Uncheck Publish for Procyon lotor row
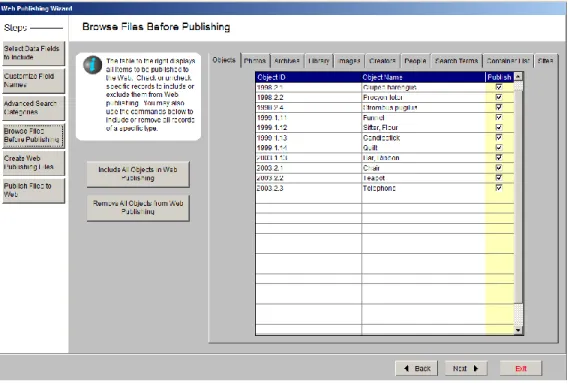 [x=499, y=97]
